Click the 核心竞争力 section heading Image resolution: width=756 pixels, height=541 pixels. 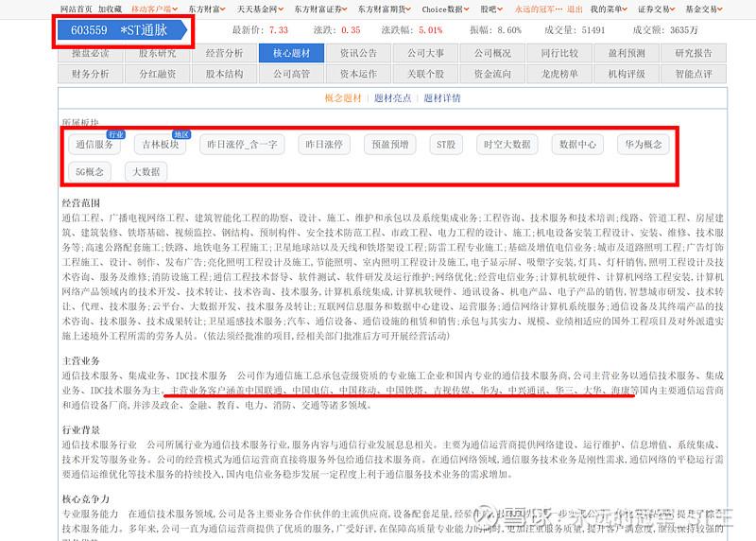tap(86, 499)
